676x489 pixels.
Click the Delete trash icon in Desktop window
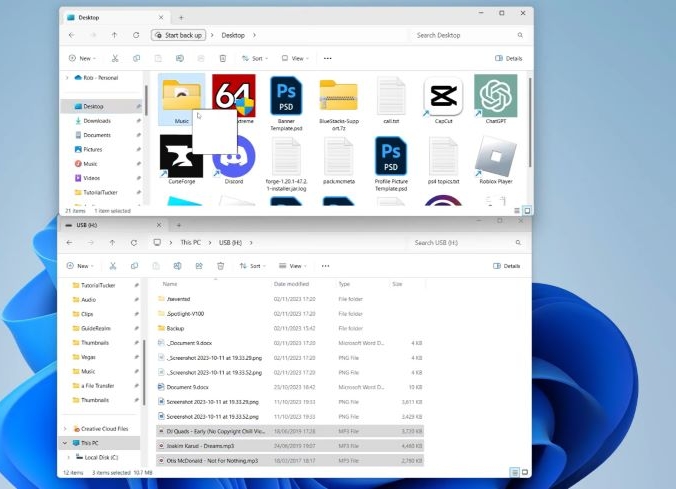click(x=222, y=58)
